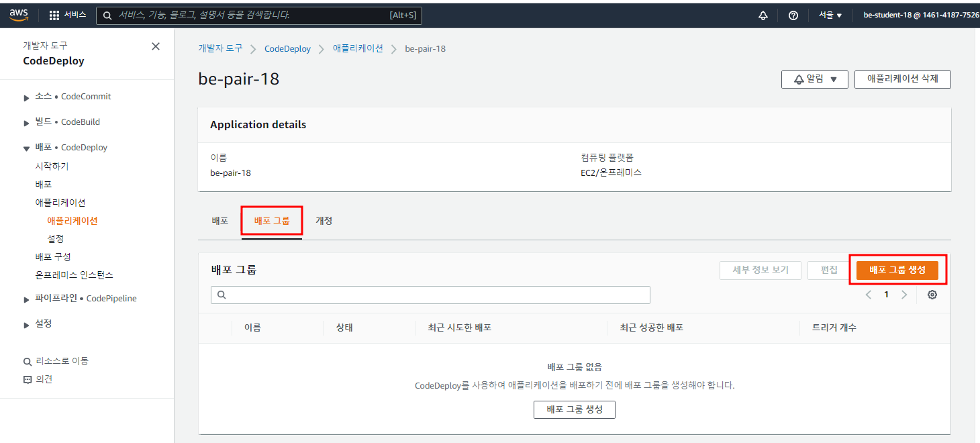Viewport: 980px width, 443px height.
Task: Click the 상태 column header
Action: (344, 328)
